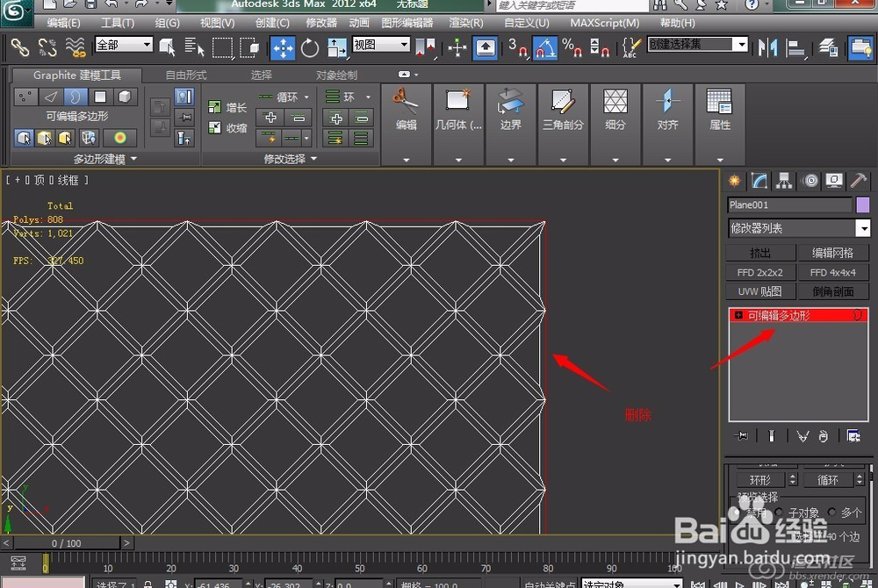Select Element sub-object level in ribbon
Viewport: 878px width, 588px height.
click(125, 97)
